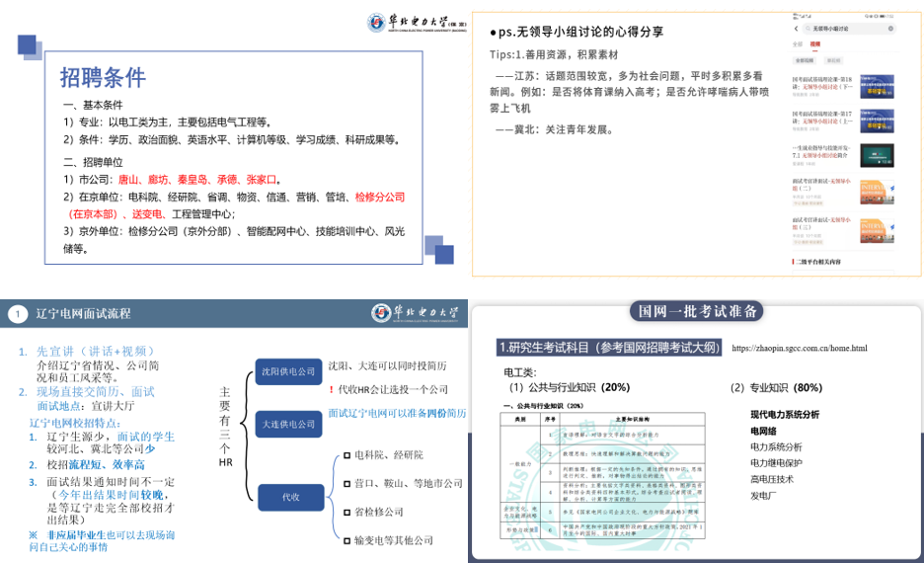
Task: Play the dark thumbnail of the 7.1 video
Action: click(877, 156)
